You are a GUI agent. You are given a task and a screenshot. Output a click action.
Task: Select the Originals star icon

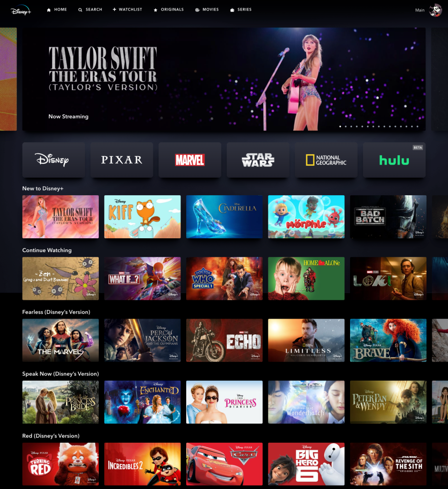click(155, 9)
